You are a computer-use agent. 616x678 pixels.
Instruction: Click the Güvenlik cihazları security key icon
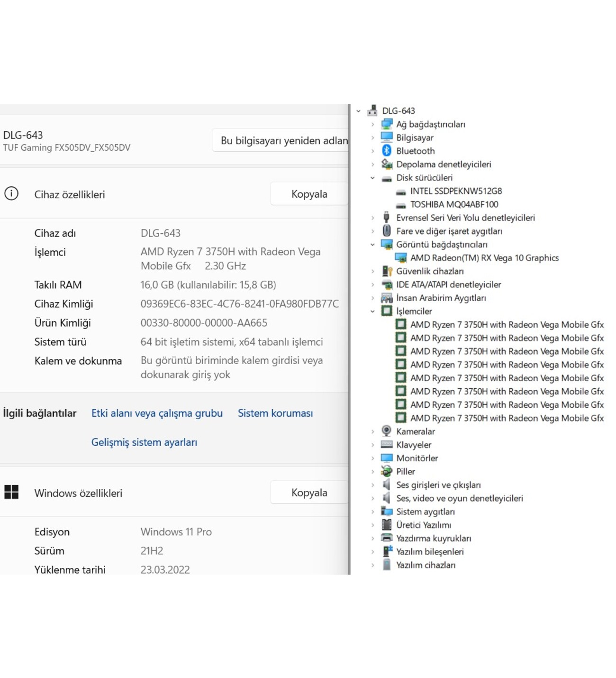(387, 271)
